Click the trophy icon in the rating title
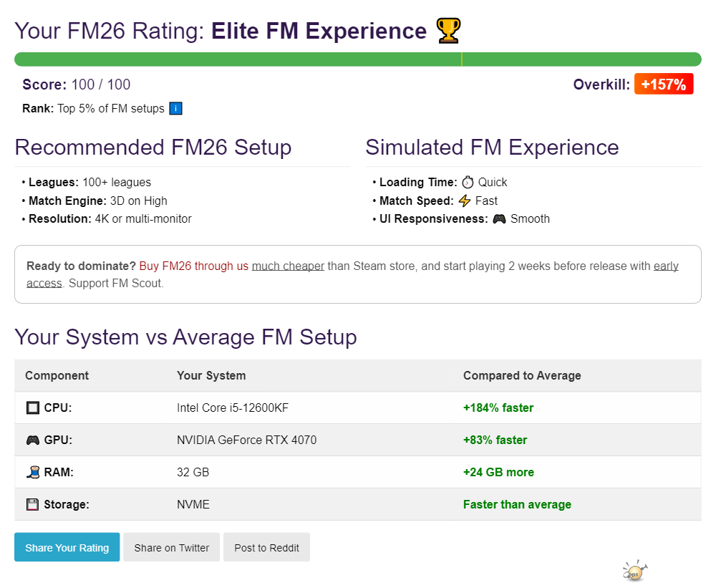The width and height of the screenshot is (716, 588). (x=448, y=31)
